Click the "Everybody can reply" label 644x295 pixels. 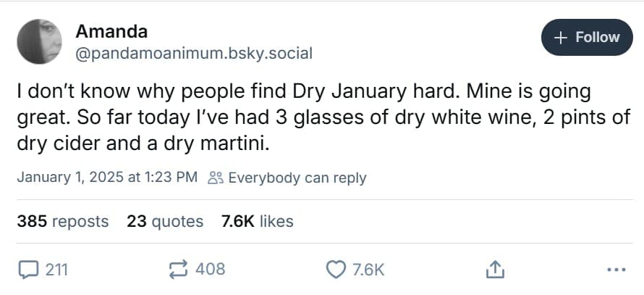[x=297, y=178]
